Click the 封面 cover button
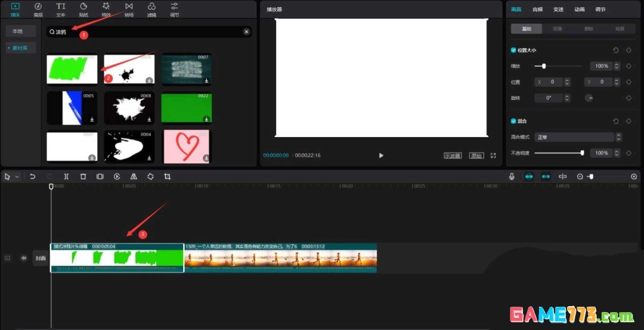Screen dimensions: 644x330 click(x=41, y=258)
